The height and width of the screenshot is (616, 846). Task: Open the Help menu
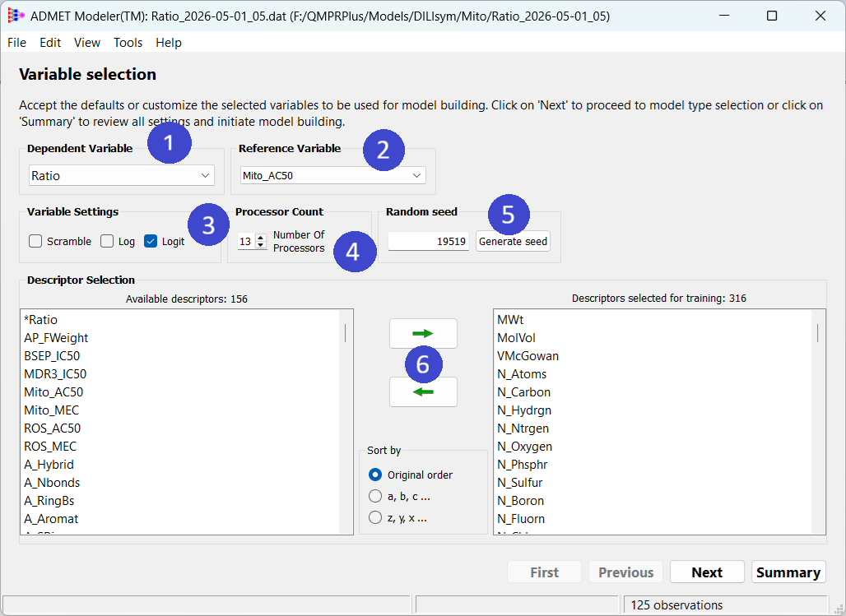pos(169,43)
